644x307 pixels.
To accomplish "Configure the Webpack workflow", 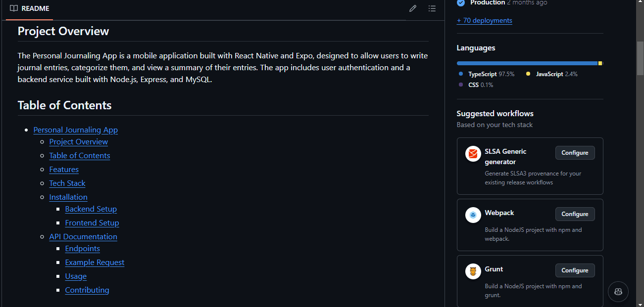I will tap(575, 214).
